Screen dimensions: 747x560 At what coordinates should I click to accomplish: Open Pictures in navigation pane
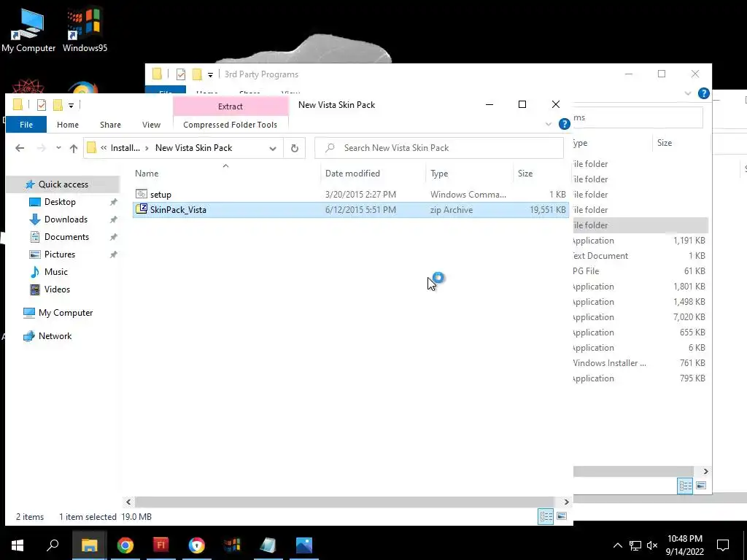[60, 254]
